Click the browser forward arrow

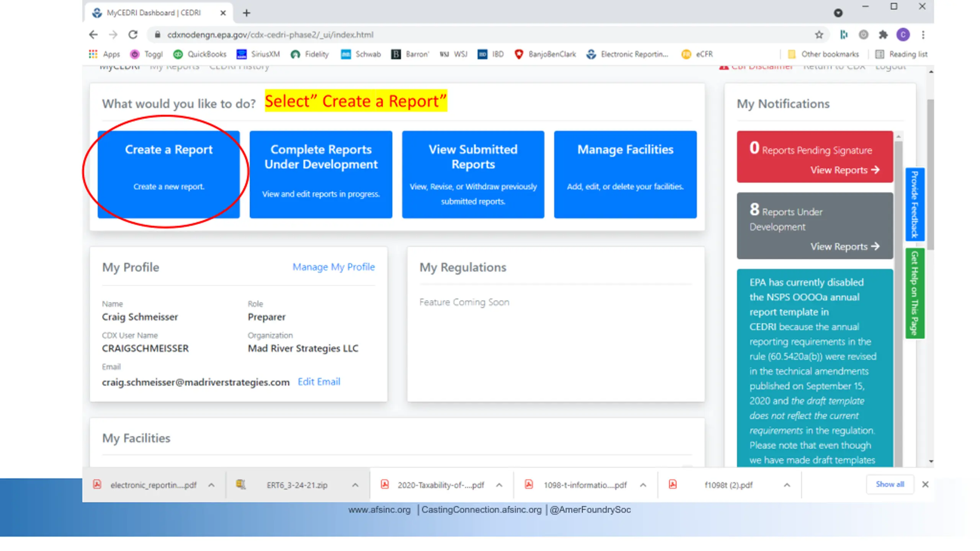113,35
